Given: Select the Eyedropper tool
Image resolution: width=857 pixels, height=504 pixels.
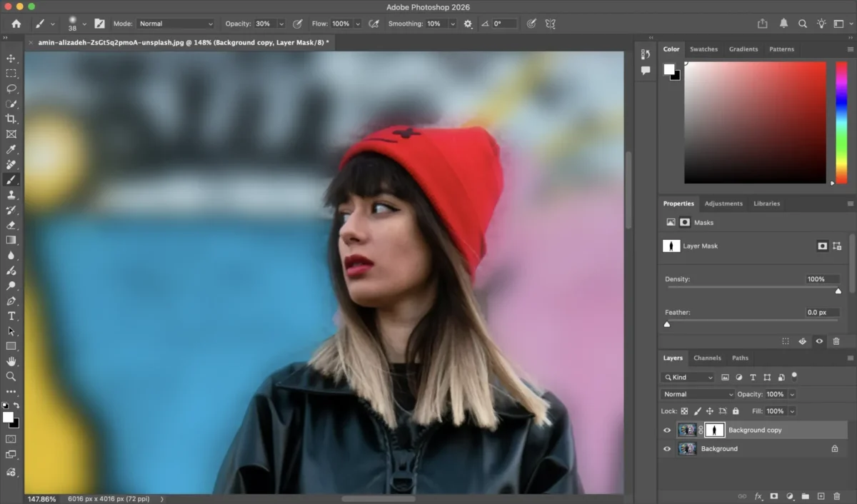Looking at the screenshot, I should pos(11,149).
